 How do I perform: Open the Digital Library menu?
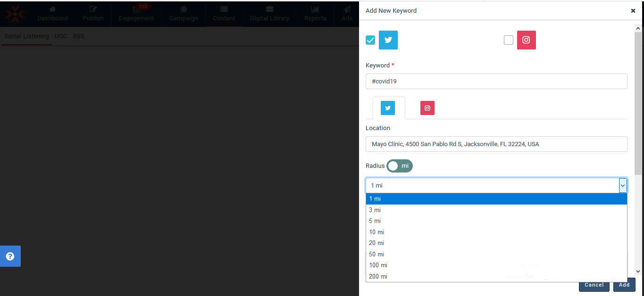tap(269, 14)
